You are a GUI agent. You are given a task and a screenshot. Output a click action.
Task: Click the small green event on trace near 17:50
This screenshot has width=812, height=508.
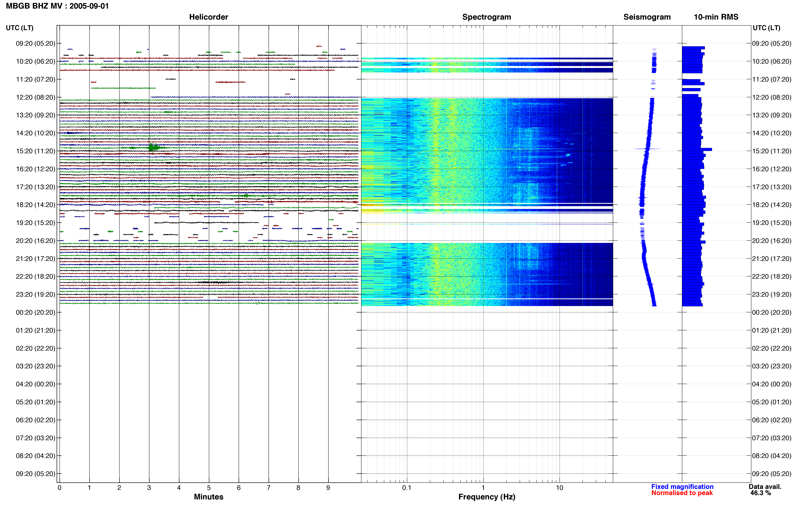(x=246, y=195)
